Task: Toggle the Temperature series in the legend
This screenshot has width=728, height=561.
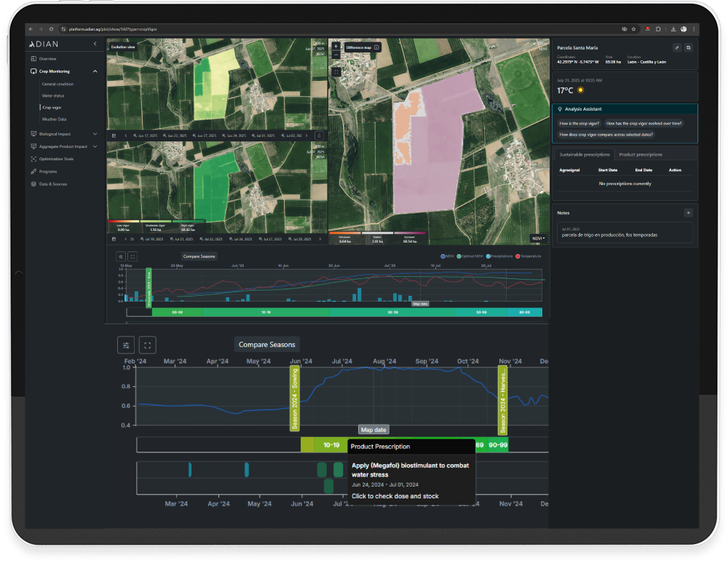Action: [x=529, y=256]
